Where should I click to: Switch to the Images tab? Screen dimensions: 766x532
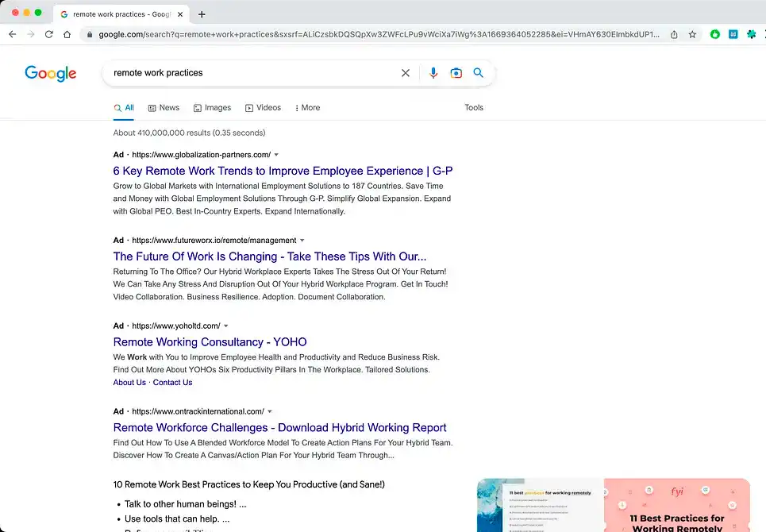pos(212,107)
